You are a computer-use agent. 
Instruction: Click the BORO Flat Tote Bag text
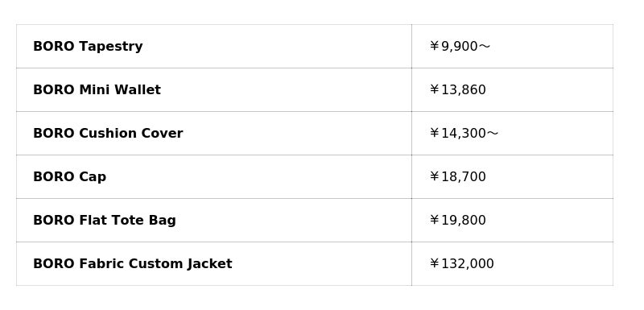click(105, 221)
